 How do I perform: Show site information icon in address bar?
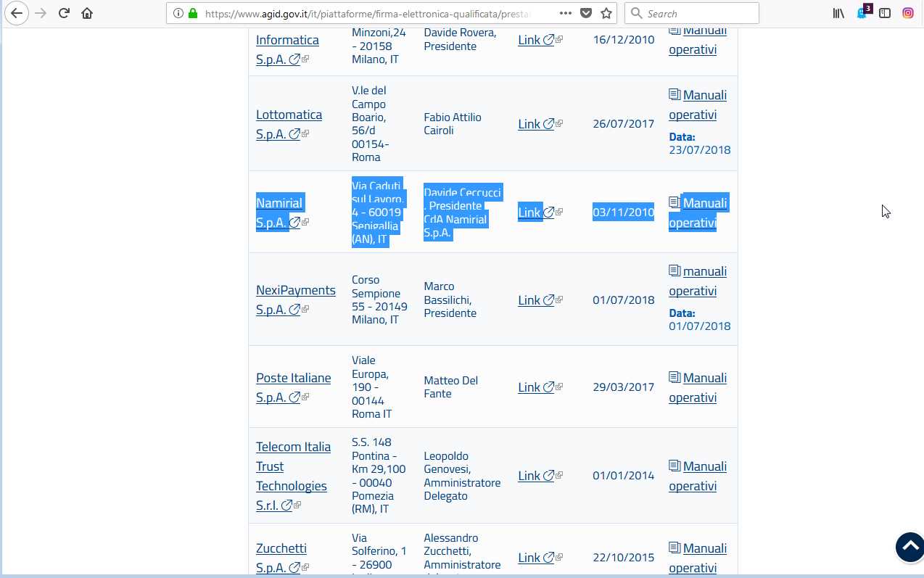point(178,13)
